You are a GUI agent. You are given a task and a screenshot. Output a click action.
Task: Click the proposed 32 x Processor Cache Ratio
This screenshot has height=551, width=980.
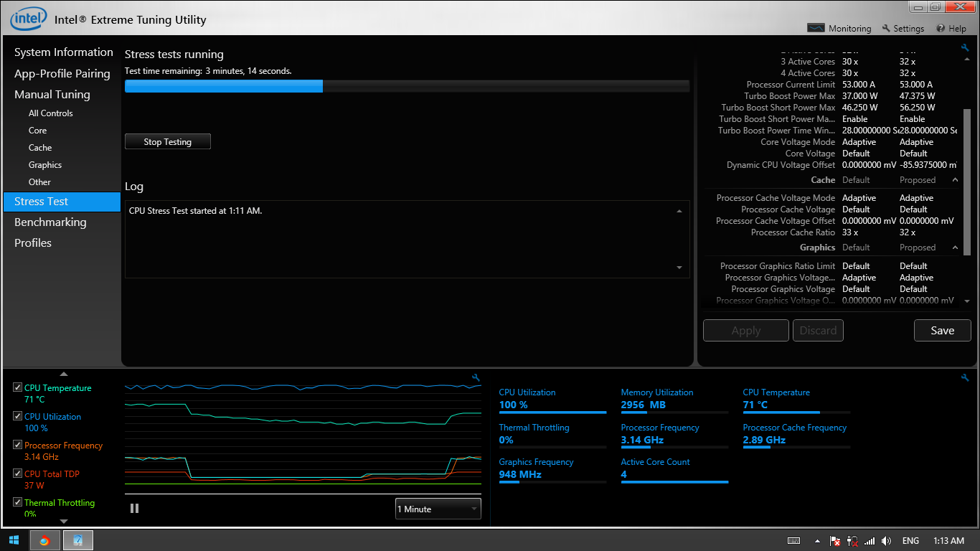pos(908,232)
